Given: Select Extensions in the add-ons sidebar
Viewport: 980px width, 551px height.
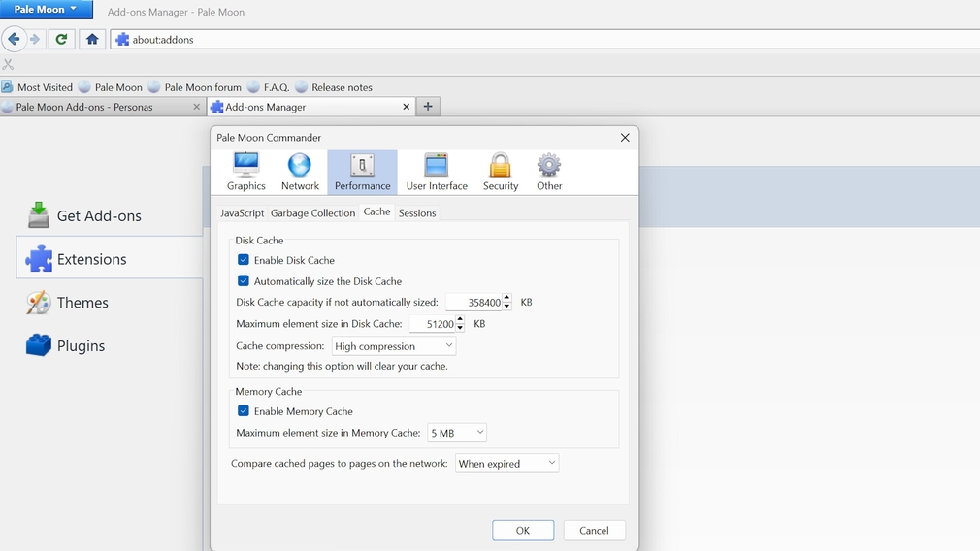Looking at the screenshot, I should coord(110,259).
